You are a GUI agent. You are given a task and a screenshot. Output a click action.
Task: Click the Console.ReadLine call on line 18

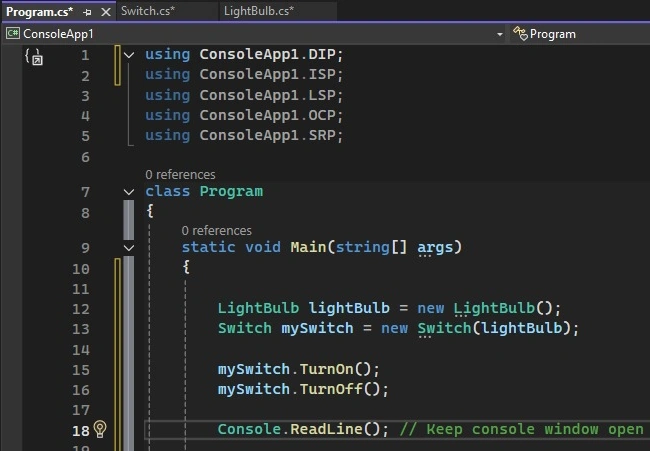click(303, 429)
